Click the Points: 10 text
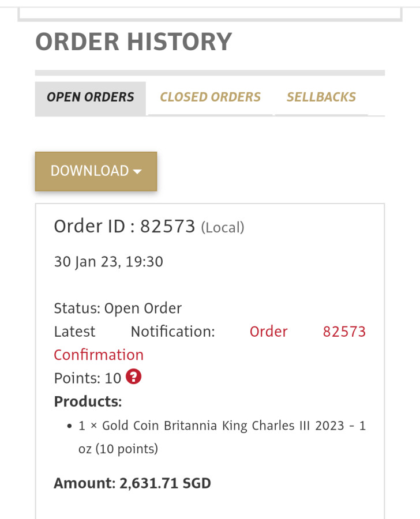This screenshot has height=519, width=420. coord(87,378)
